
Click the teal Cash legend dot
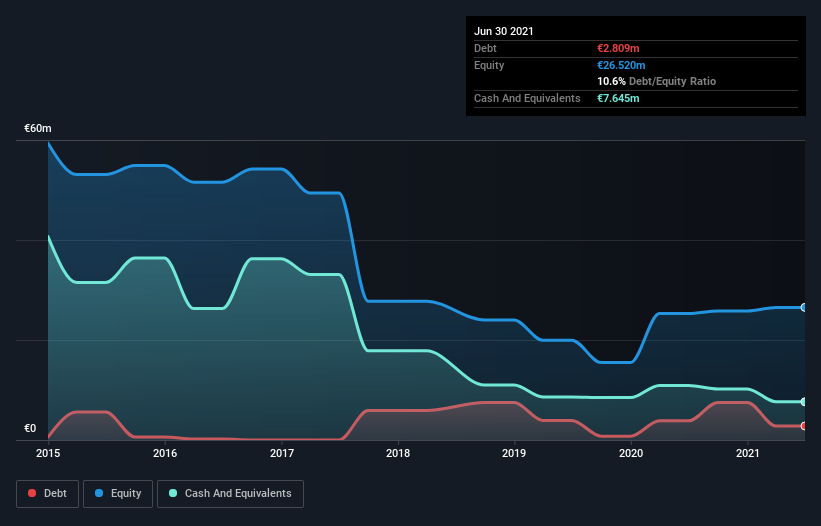(173, 493)
